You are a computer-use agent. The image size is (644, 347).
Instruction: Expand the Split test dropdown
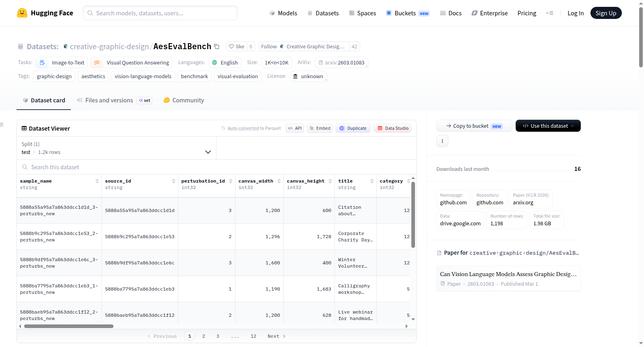click(x=117, y=148)
